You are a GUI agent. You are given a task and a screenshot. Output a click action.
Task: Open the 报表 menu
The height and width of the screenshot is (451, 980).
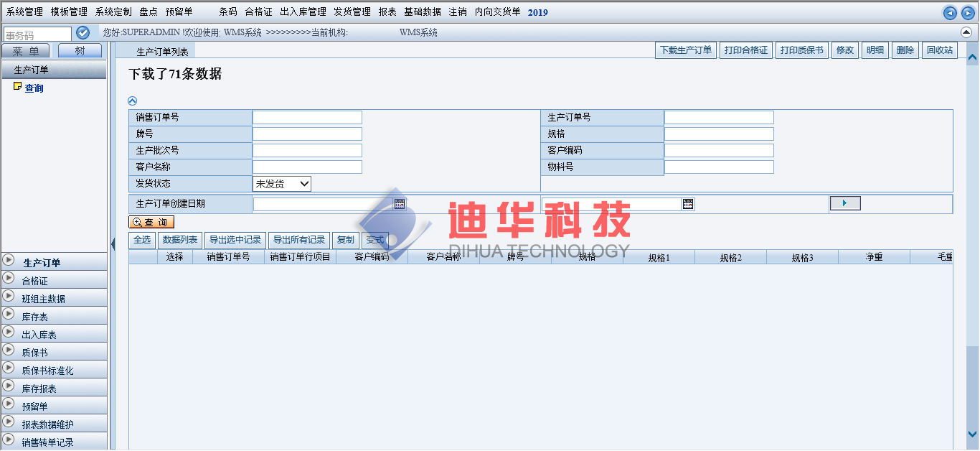click(387, 12)
